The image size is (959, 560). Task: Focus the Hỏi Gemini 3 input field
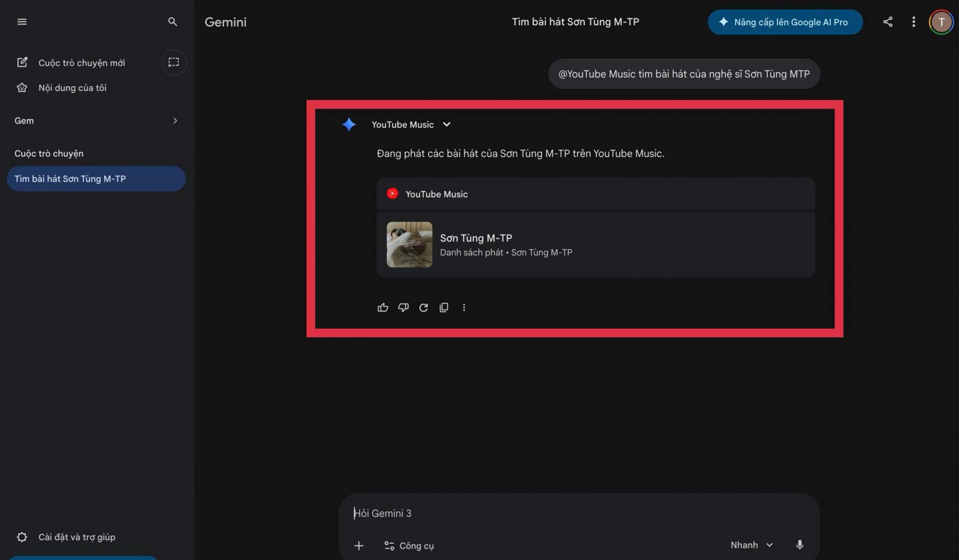pos(539,513)
